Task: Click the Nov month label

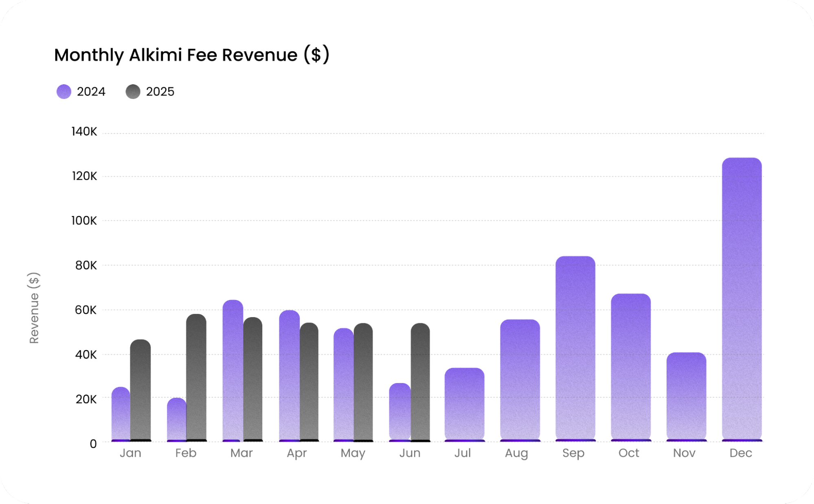Action: 684,453
